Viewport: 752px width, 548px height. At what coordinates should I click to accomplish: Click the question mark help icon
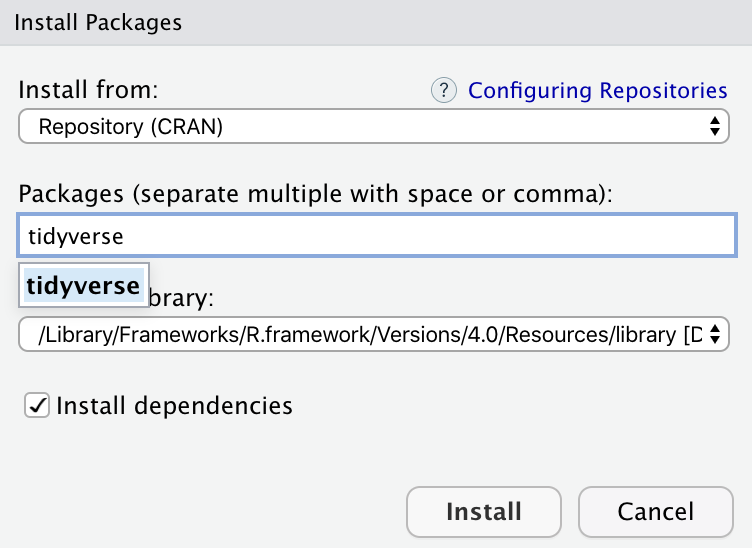(443, 91)
